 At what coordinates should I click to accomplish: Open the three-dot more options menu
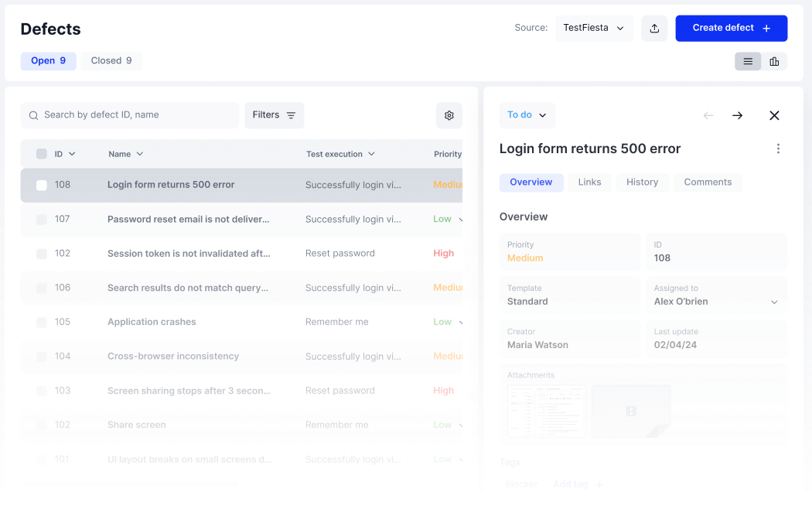pos(778,149)
